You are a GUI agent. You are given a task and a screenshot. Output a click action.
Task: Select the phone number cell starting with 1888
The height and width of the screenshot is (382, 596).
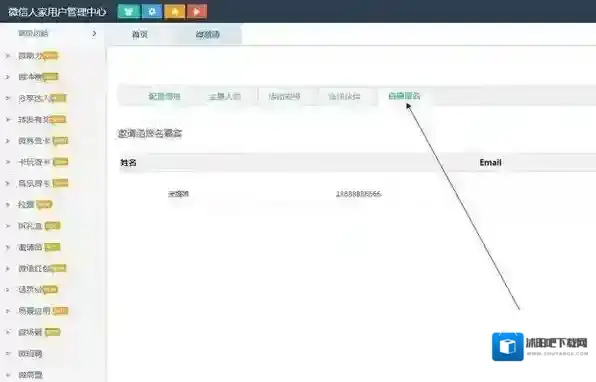click(358, 194)
